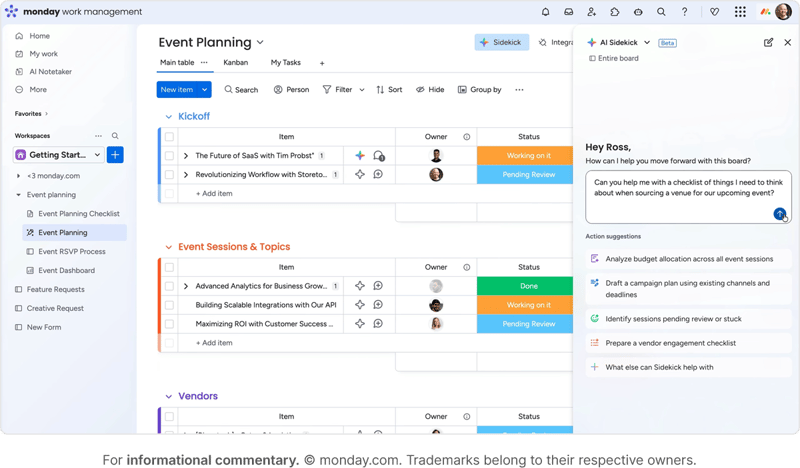Select all items in Kickoff group checkbox
The height and width of the screenshot is (468, 800).
(x=169, y=137)
